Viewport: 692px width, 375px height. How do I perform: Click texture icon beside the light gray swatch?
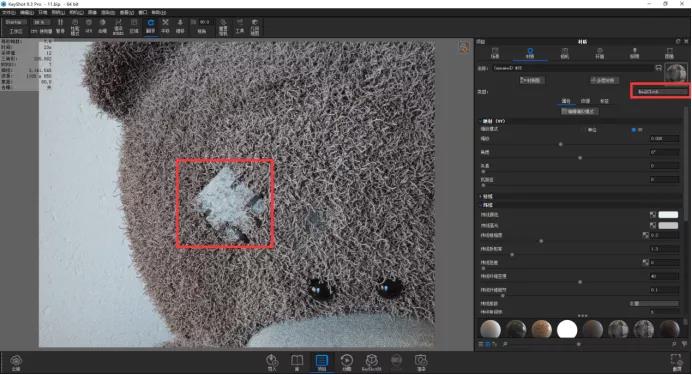pos(653,225)
